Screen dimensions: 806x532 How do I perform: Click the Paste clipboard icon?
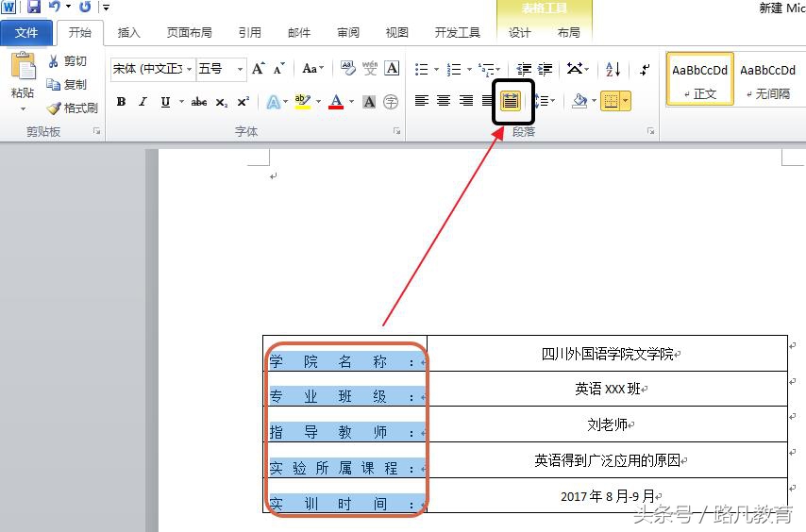24,67
